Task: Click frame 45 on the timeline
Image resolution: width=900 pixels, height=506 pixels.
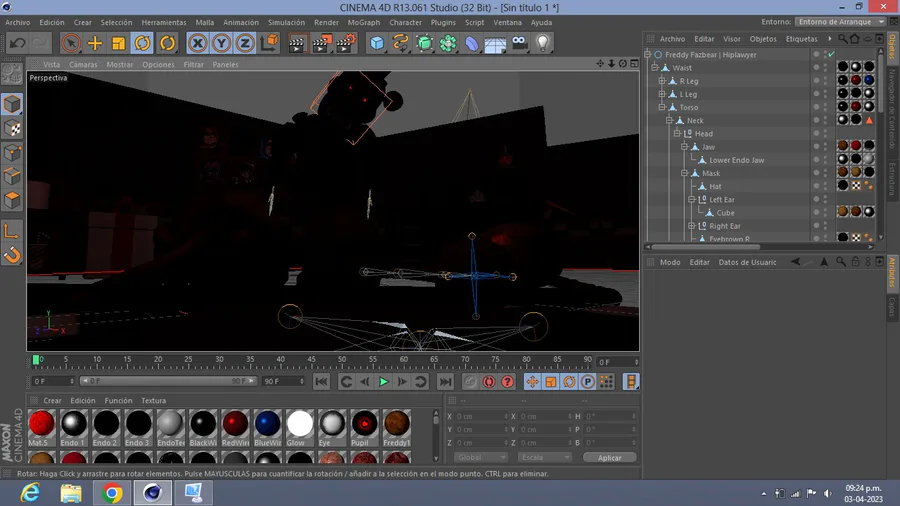Action: (x=311, y=360)
